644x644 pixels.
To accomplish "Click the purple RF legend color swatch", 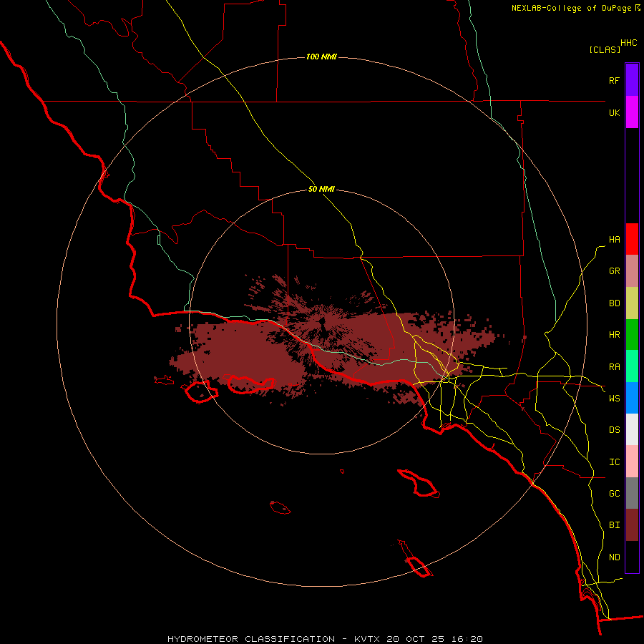I will (632, 80).
